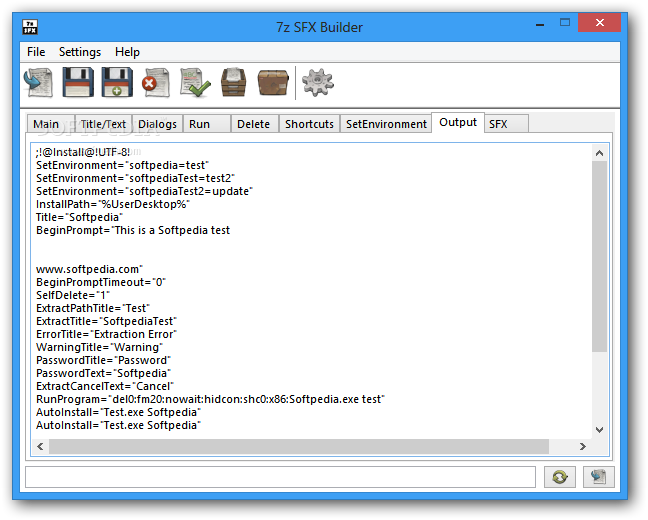The width and height of the screenshot is (648, 520).
Task: Click the green refresh arrows button
Action: tap(560, 477)
